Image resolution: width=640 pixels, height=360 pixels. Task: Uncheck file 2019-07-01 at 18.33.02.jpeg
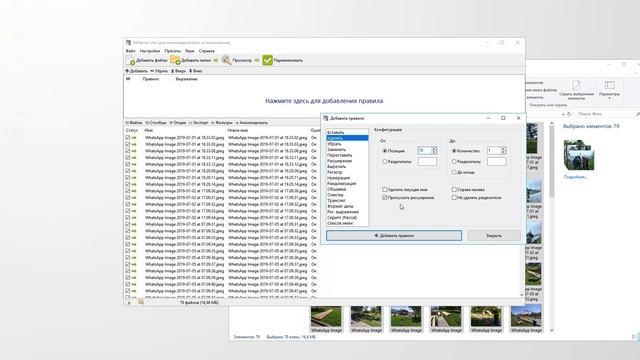pyautogui.click(x=128, y=138)
